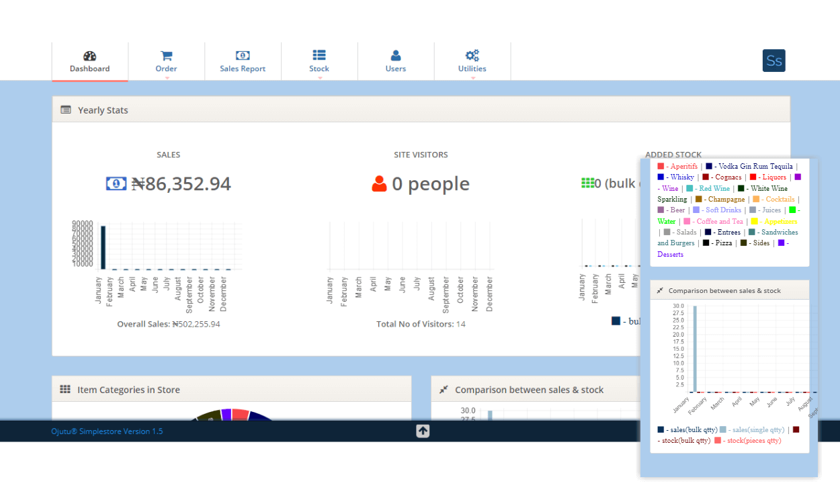Click the January bar in the Sales chart
The image size is (840, 504).
(x=103, y=247)
